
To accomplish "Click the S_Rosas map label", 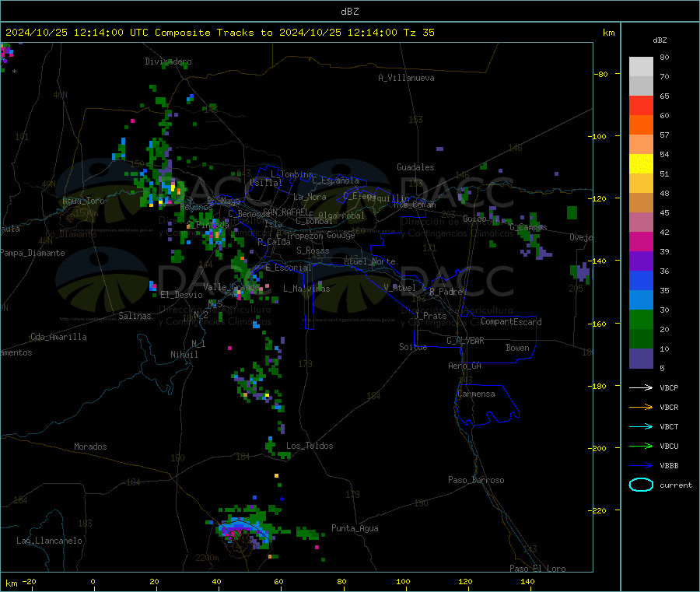I will tap(313, 250).
